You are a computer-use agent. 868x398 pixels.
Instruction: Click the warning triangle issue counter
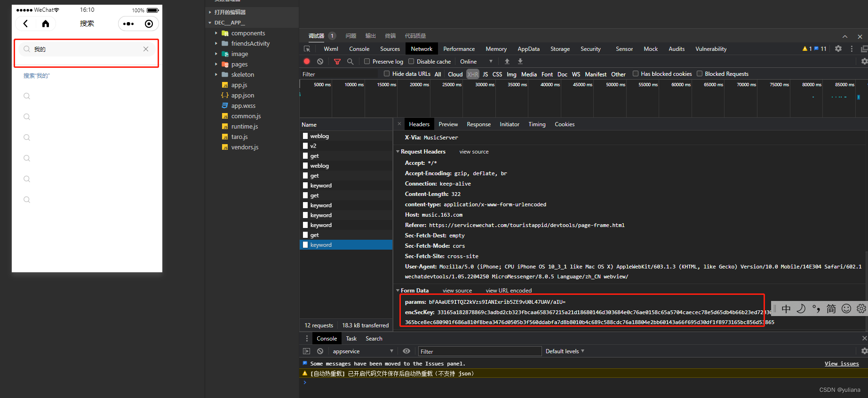point(807,49)
